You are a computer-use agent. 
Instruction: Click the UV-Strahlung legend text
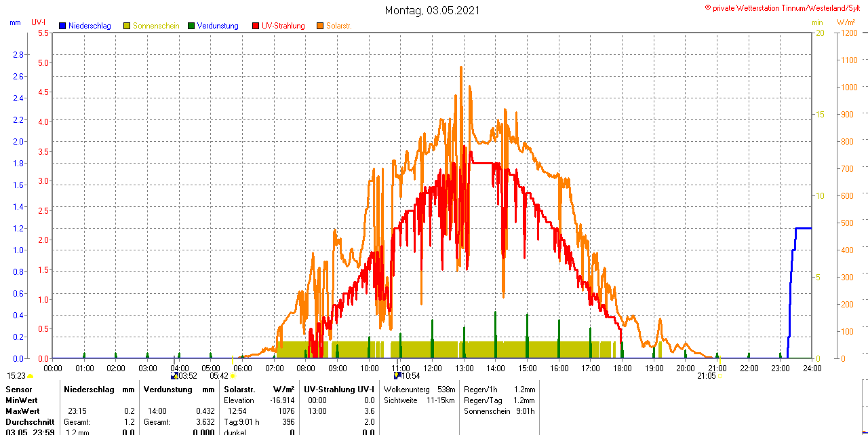click(283, 26)
